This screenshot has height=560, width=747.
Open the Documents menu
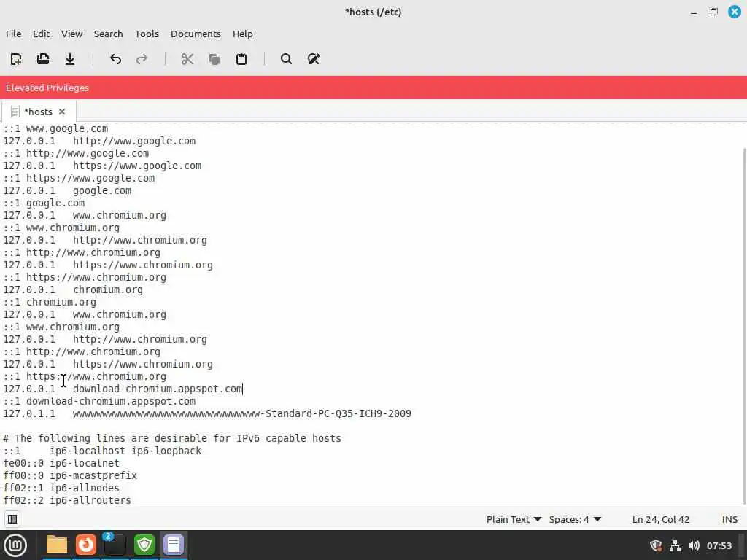pos(196,34)
